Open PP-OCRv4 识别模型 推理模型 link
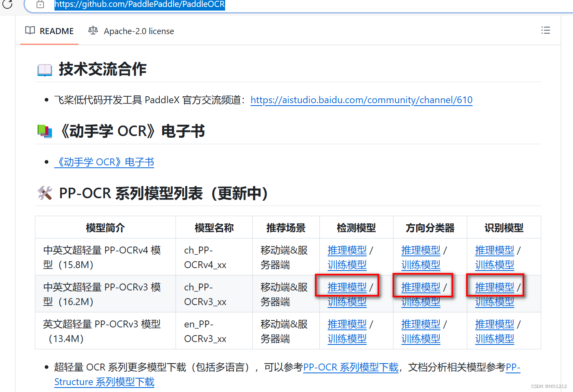 pos(495,250)
